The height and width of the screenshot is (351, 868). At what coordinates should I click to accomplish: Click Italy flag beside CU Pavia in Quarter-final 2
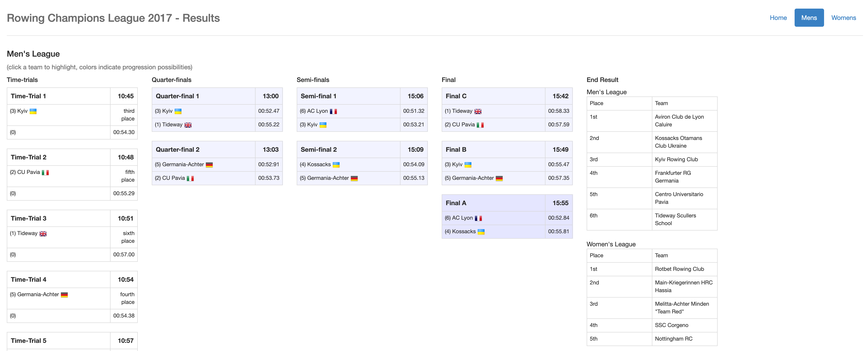click(x=190, y=178)
